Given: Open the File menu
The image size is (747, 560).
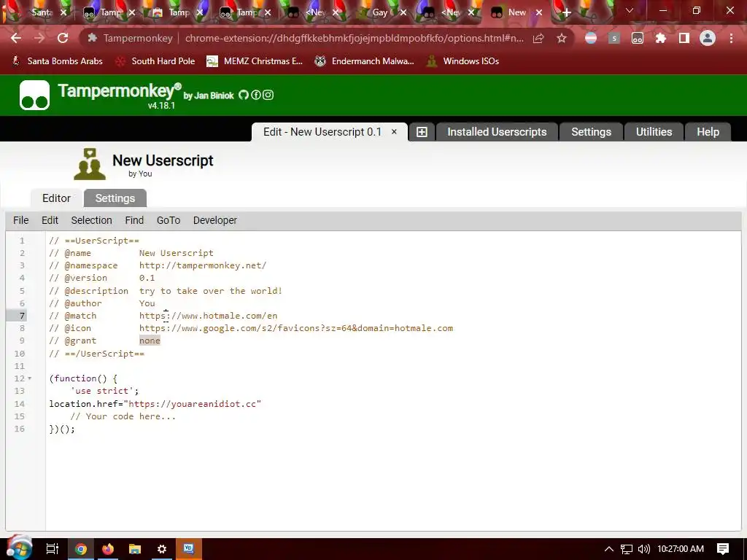Looking at the screenshot, I should click(21, 220).
